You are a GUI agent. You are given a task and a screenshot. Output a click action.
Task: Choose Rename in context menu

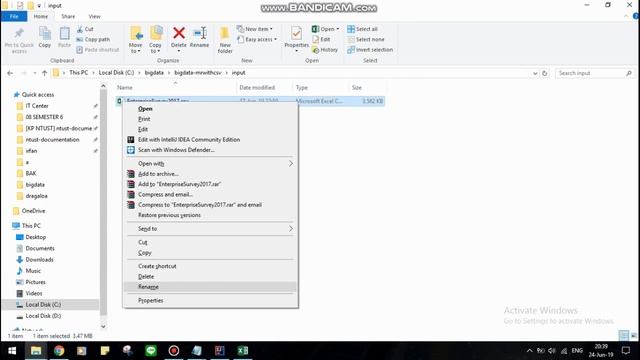210,287
